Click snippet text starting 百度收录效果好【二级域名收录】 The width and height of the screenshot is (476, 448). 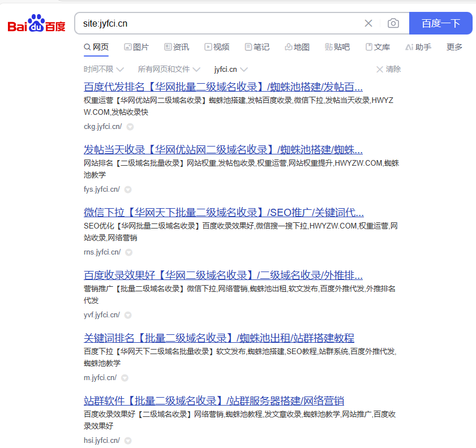click(x=240, y=420)
